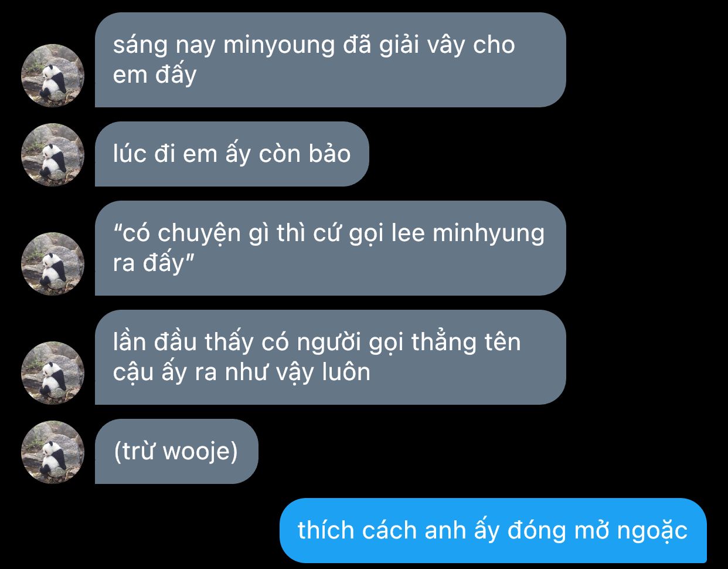This screenshot has width=728, height=569.
Task: Click the '(trừ wooje)' message bubble
Action: pyautogui.click(x=176, y=452)
